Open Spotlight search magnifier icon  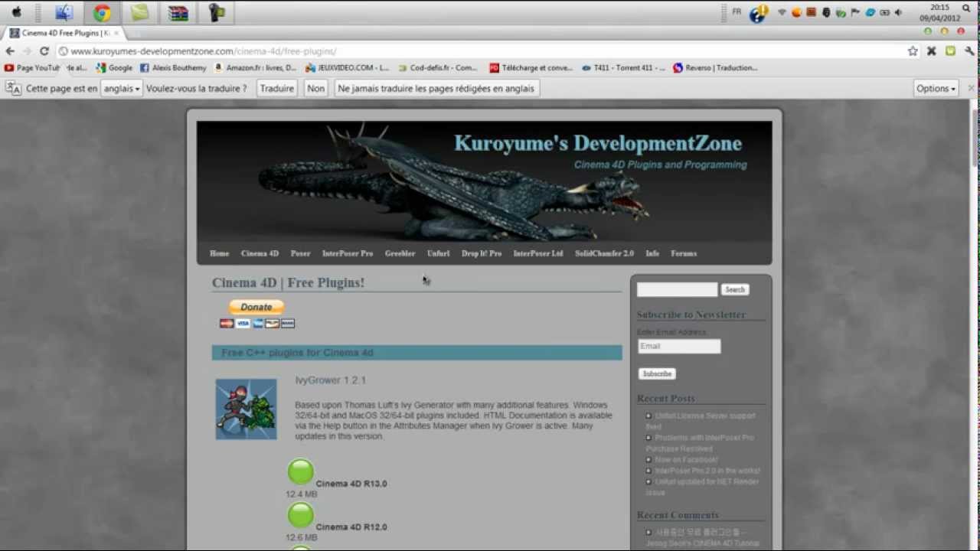point(966,8)
